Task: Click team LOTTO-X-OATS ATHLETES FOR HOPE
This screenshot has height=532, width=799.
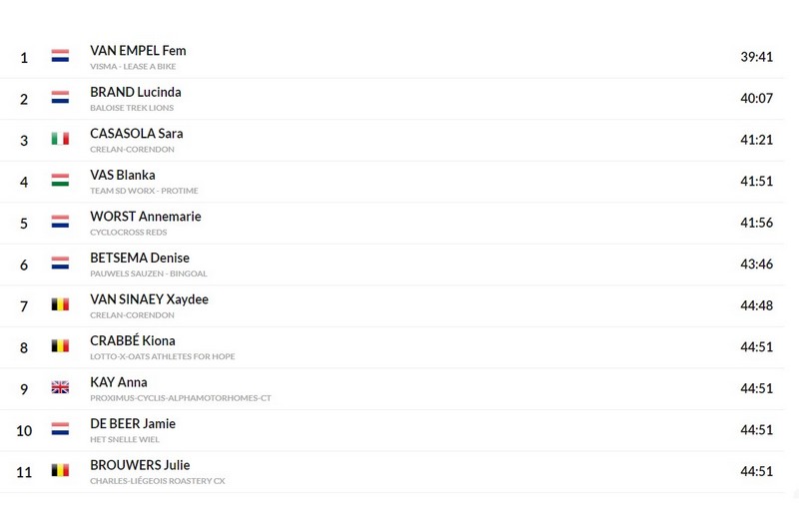Action: point(163,356)
